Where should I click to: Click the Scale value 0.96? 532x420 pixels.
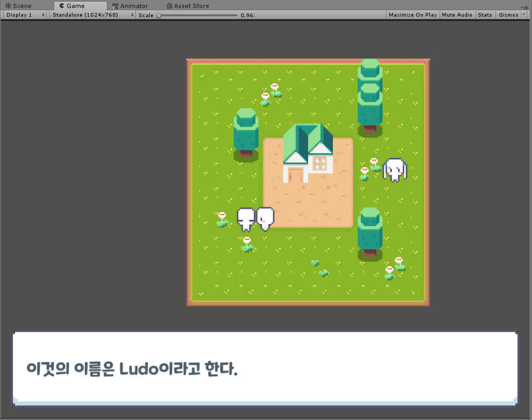[x=247, y=15]
